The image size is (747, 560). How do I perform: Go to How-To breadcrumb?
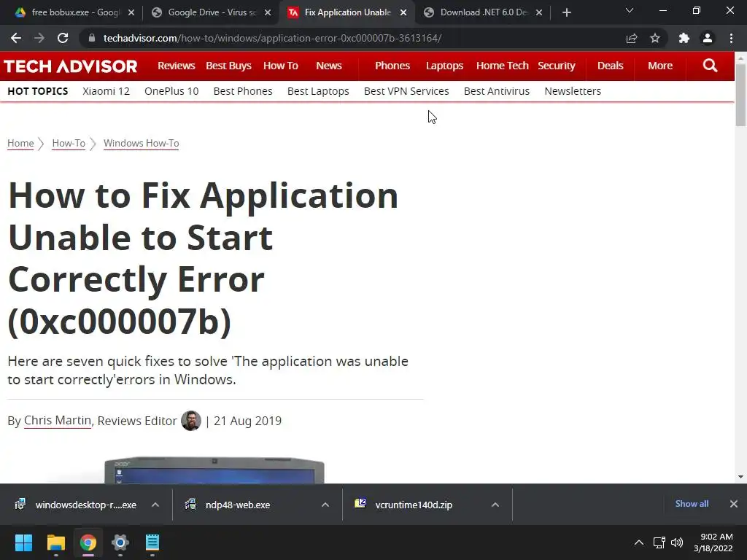click(69, 144)
